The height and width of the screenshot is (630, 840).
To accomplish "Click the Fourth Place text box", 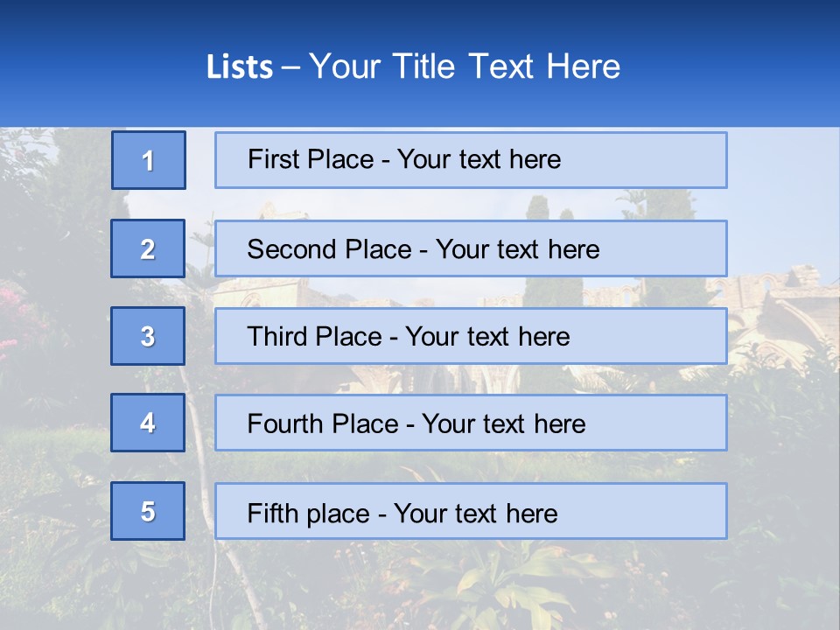I will [x=471, y=423].
